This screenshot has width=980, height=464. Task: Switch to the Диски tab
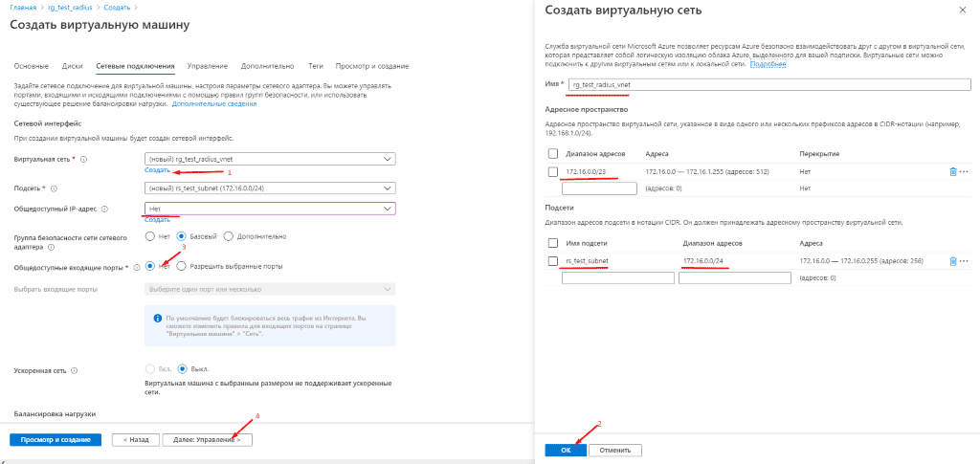pyautogui.click(x=72, y=66)
